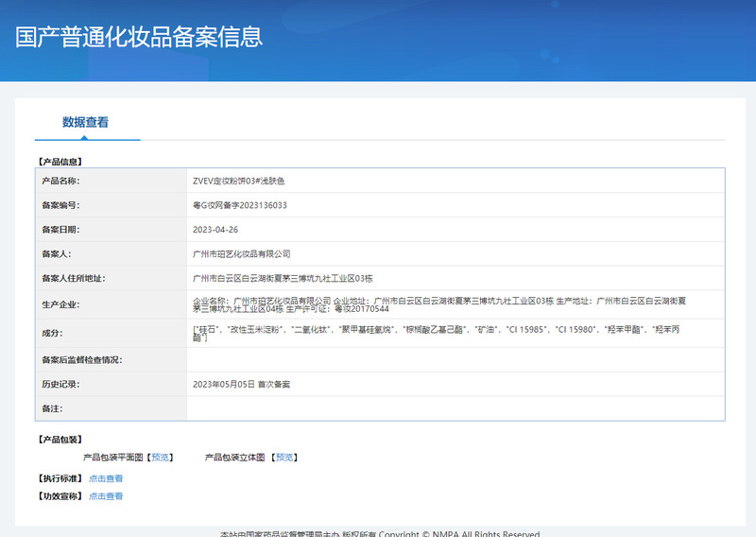Click the 【产品包装】 section heading
The height and width of the screenshot is (537, 756).
[60, 440]
